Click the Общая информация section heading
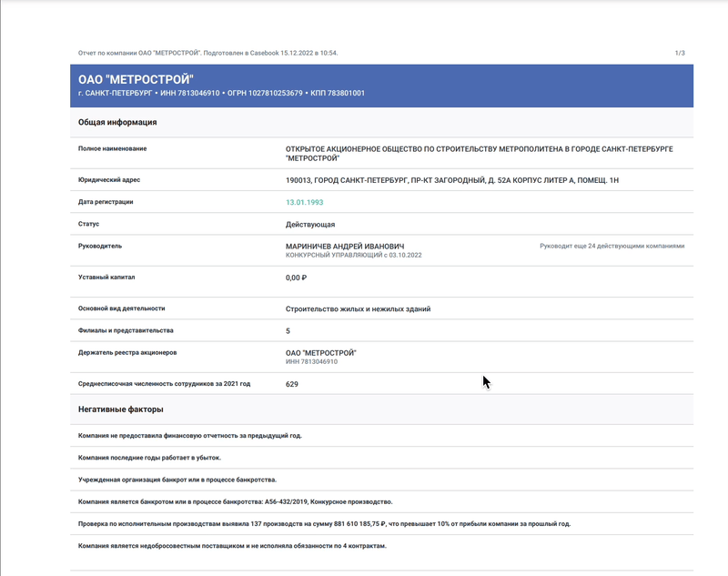The image size is (728, 576). [117, 122]
